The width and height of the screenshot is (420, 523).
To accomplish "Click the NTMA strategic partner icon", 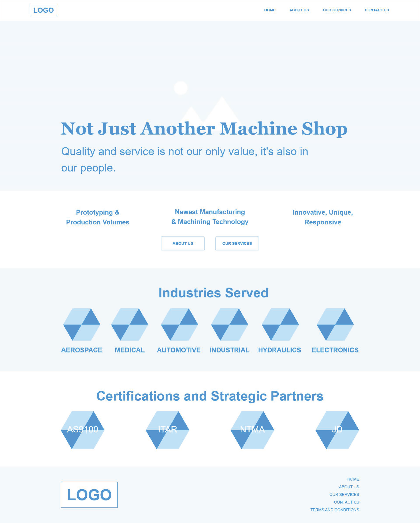I will [x=252, y=429].
